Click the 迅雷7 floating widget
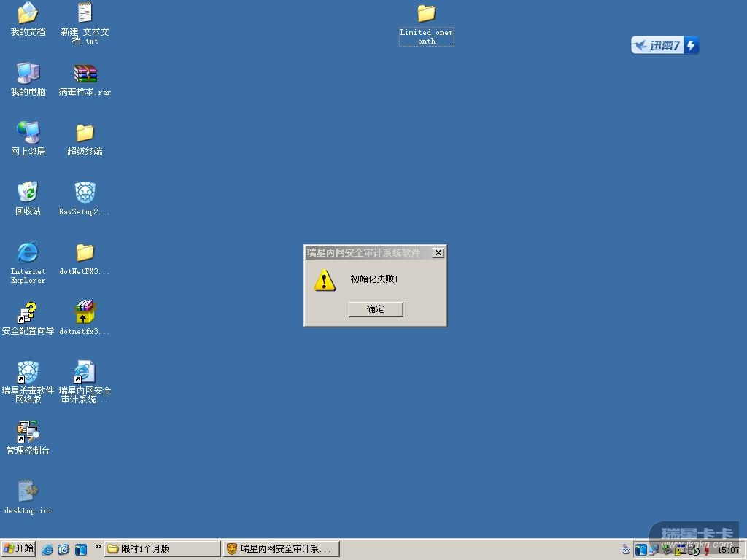This screenshot has height=560, width=747. (x=665, y=45)
